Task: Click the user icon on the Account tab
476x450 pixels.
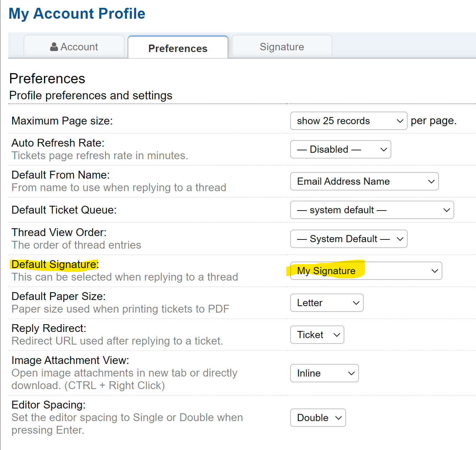Action: pos(54,47)
